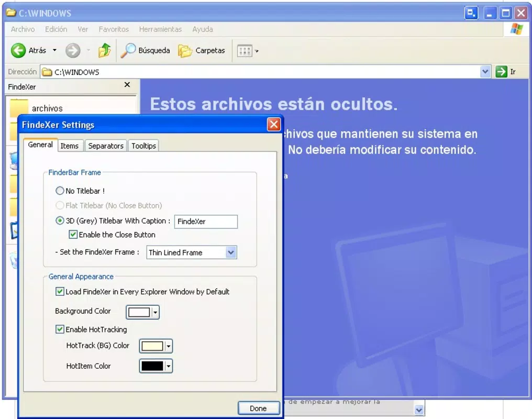
Task: Click the Windows flag logo
Action: click(x=516, y=29)
